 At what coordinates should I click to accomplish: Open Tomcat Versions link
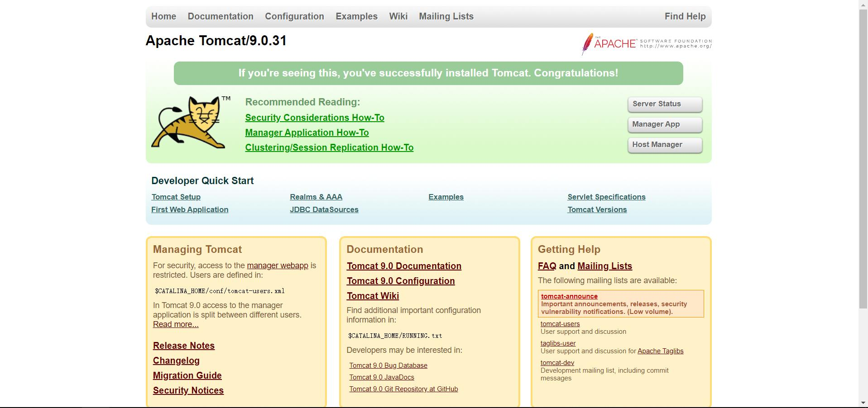(x=597, y=209)
